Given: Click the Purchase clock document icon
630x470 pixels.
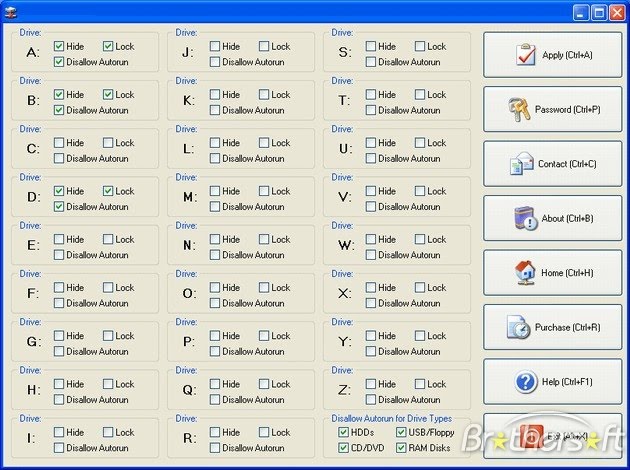Looking at the screenshot, I should [518, 327].
